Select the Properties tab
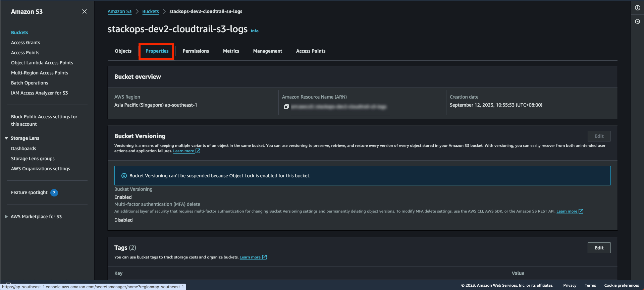Screen dimensions: 644x290 point(157,51)
